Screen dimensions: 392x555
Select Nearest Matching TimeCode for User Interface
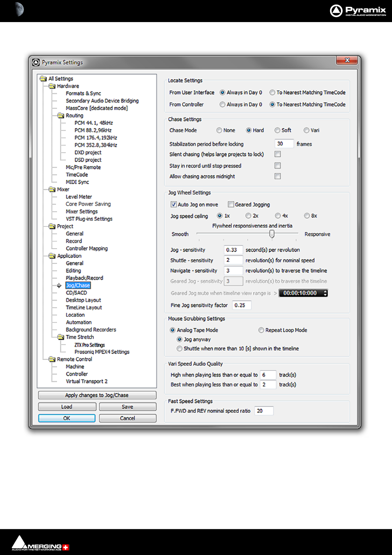[x=272, y=93]
